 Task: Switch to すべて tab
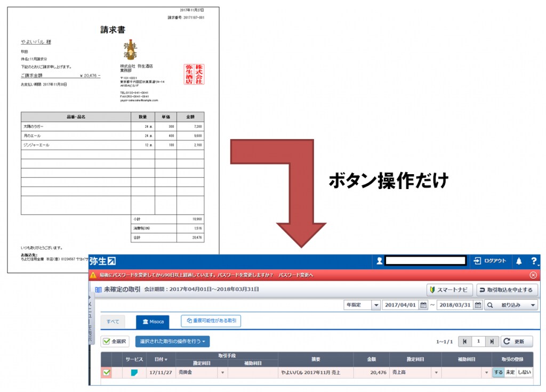click(113, 322)
